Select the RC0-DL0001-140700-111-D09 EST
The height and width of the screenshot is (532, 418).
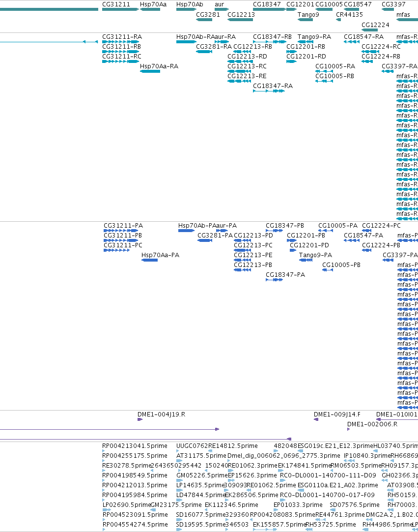[x=282, y=480]
